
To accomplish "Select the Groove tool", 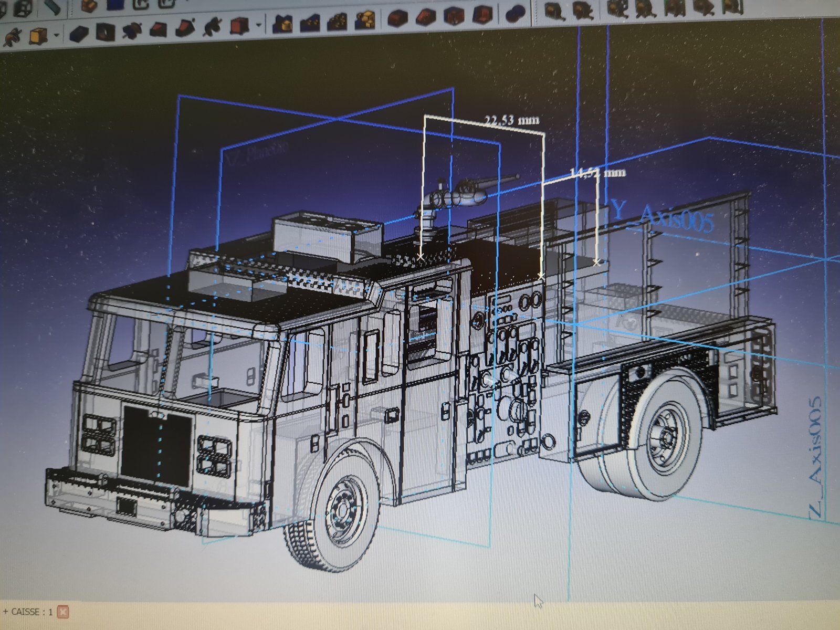I will [x=132, y=30].
